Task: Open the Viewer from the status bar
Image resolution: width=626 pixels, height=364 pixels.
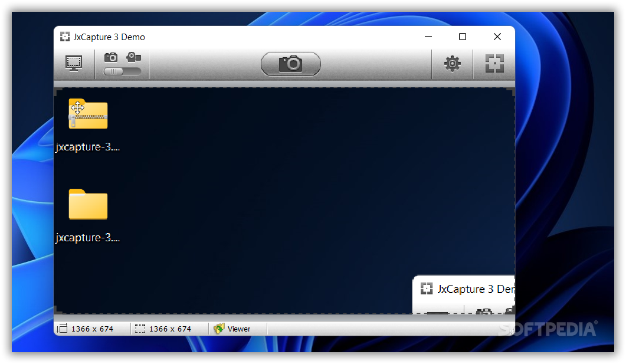Action: [x=232, y=329]
